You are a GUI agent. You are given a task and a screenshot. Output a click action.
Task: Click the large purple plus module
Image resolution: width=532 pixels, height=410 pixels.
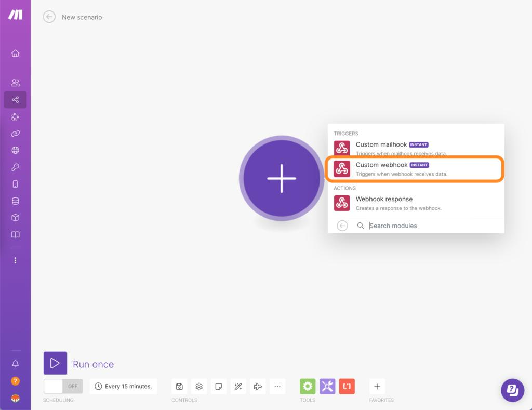click(281, 178)
